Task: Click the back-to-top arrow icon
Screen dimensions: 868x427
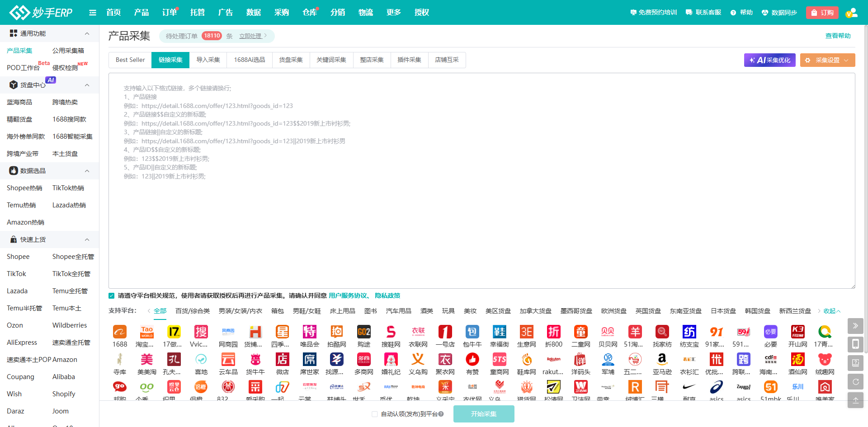Action: coord(855,400)
